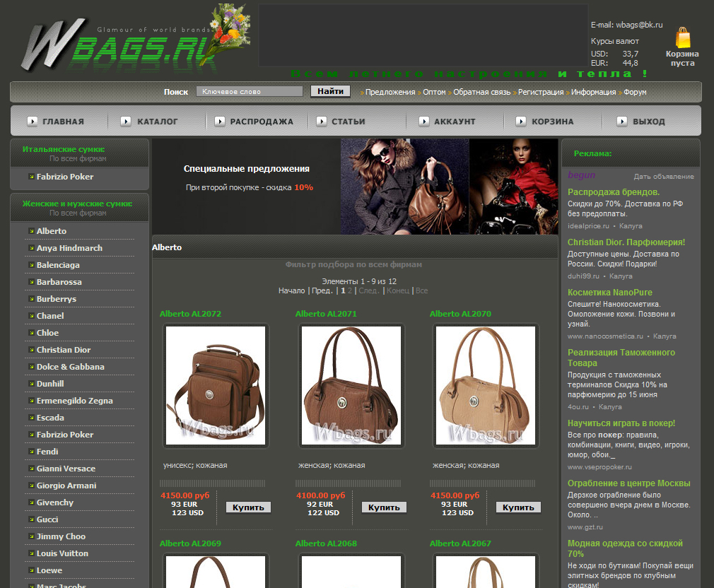Click the arrow icon beside АККАУНТ
This screenshot has width=714, height=588.
coord(424,121)
